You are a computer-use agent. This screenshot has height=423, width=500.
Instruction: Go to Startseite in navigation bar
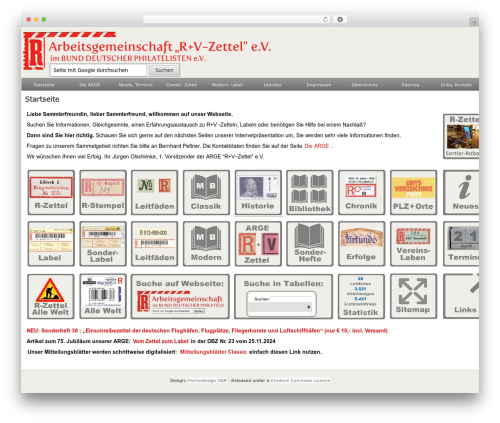44,85
